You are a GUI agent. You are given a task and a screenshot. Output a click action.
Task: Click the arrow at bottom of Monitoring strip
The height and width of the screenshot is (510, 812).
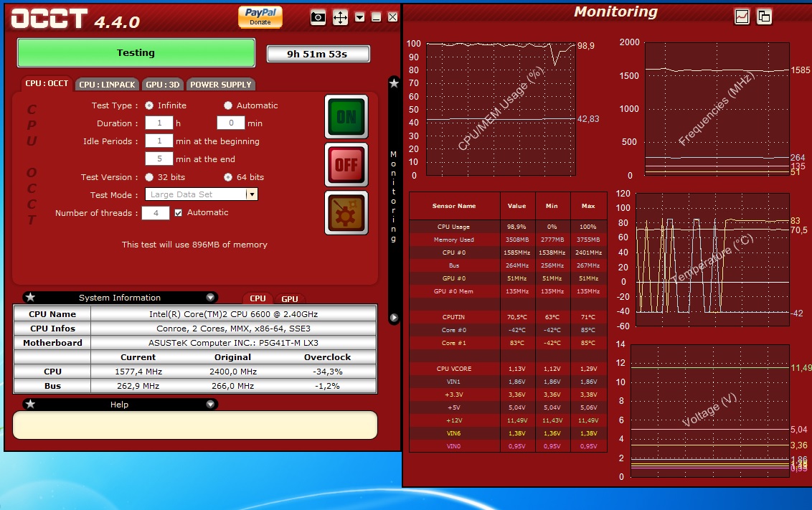(x=394, y=317)
